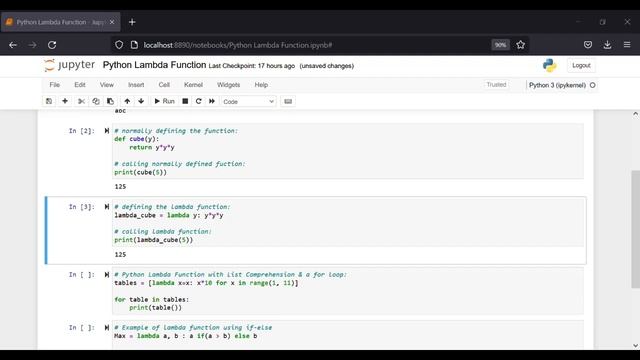Run cell In [3] with its run icon
Screen dimensions: 640x360
pos(107,207)
